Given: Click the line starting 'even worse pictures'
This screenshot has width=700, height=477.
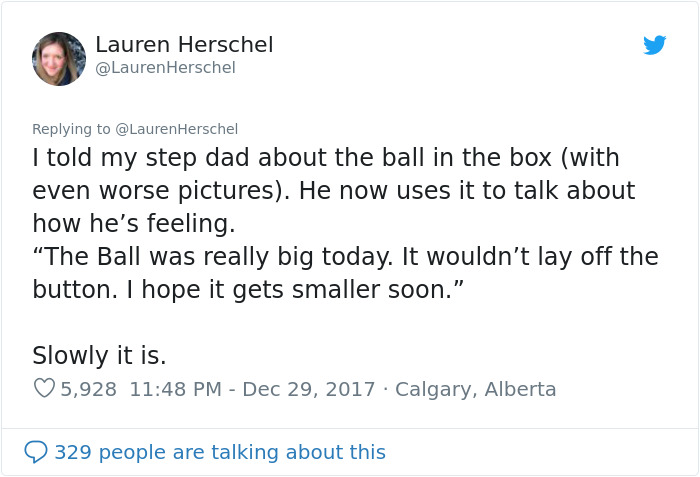Looking at the screenshot, I should click(333, 190).
